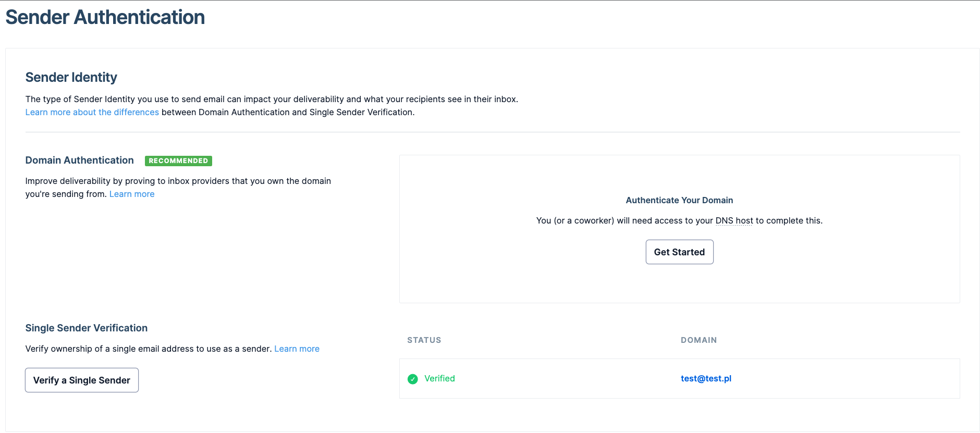Click the DOMAIN column header
Screen dimensions: 980x433
pos(699,340)
